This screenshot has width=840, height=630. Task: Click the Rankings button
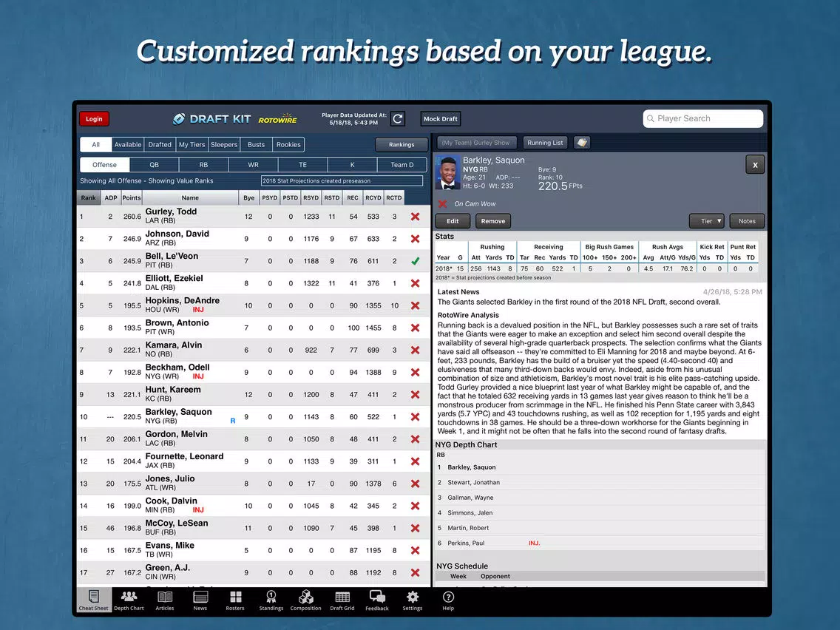pos(402,145)
